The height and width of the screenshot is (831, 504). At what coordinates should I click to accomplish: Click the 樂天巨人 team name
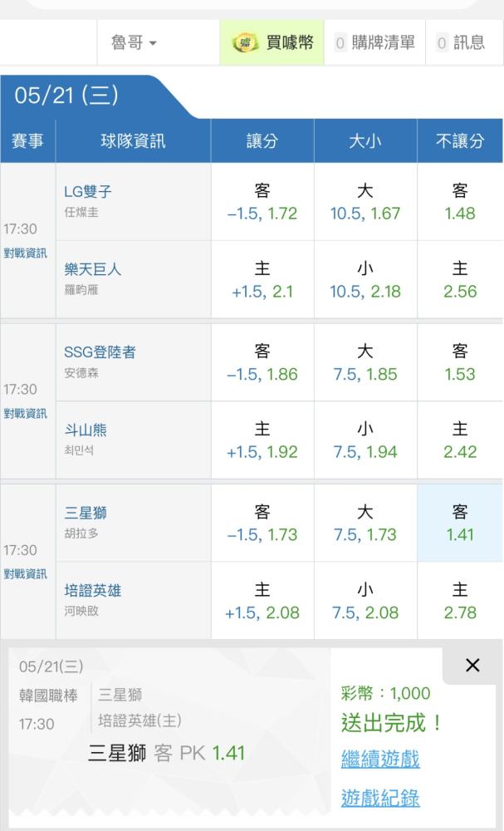coord(93,270)
